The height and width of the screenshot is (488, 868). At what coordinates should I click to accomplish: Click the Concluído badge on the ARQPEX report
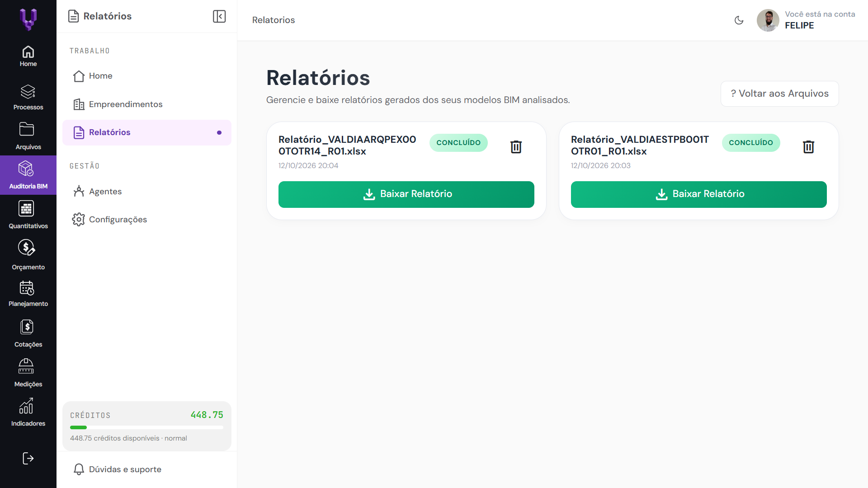pyautogui.click(x=458, y=143)
